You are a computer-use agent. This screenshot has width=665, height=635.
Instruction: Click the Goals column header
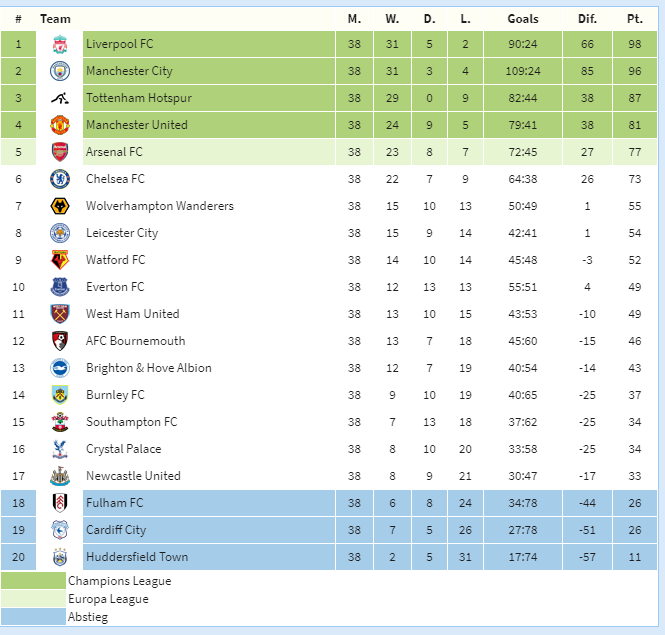pyautogui.click(x=522, y=19)
